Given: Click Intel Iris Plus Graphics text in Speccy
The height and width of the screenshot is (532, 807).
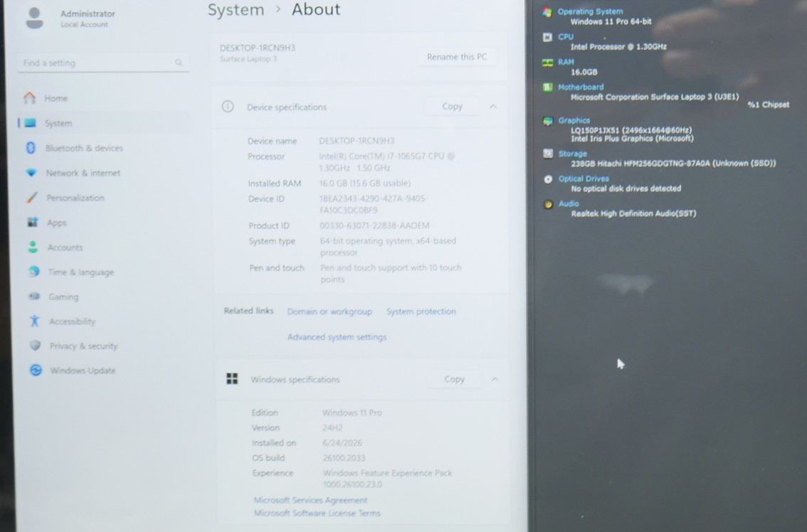Looking at the screenshot, I should (x=632, y=139).
